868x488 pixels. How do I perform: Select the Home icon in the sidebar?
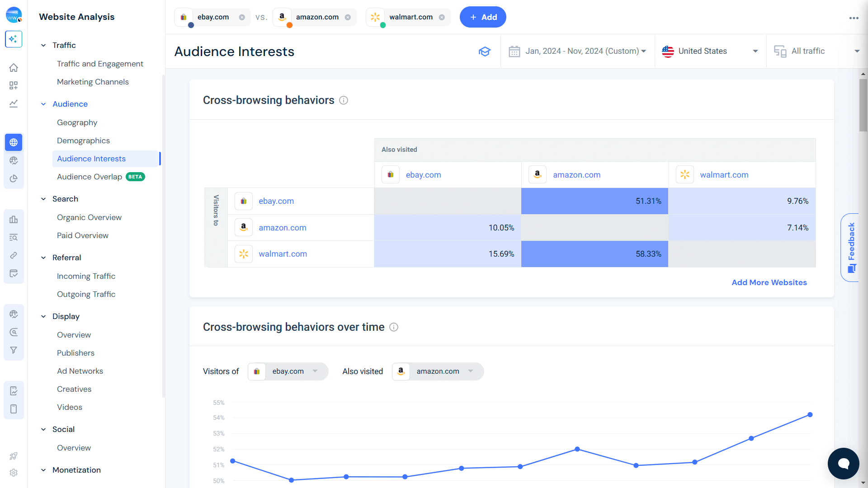point(14,67)
